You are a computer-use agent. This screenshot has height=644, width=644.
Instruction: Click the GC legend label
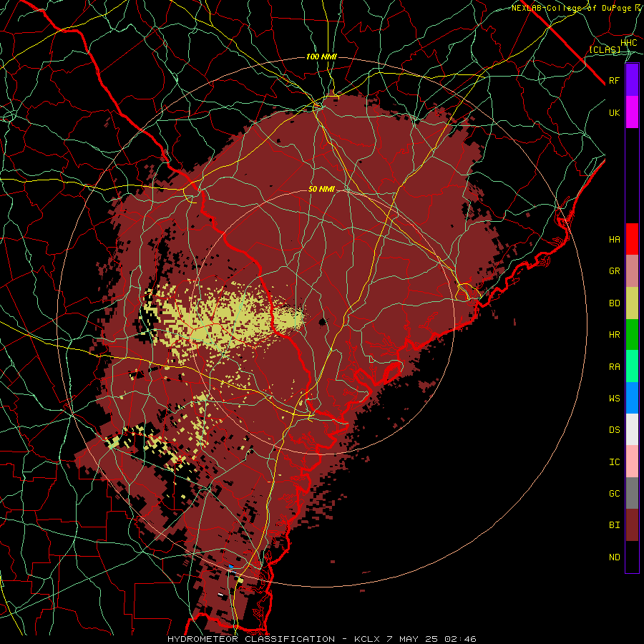click(615, 494)
